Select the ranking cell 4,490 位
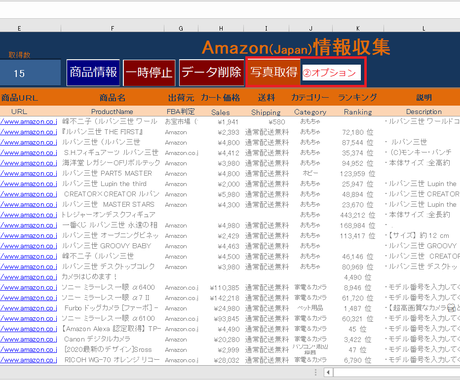460x380 pixels. pos(358,277)
